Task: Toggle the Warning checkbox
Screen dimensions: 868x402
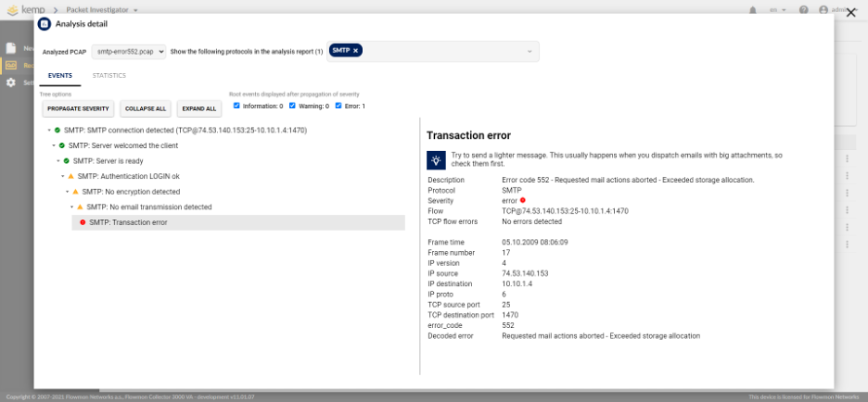Action: click(292, 106)
